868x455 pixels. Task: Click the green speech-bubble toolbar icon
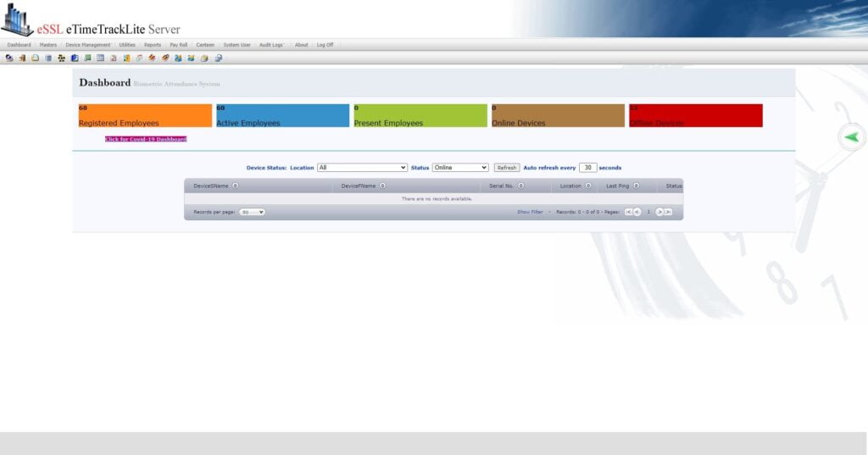87,58
